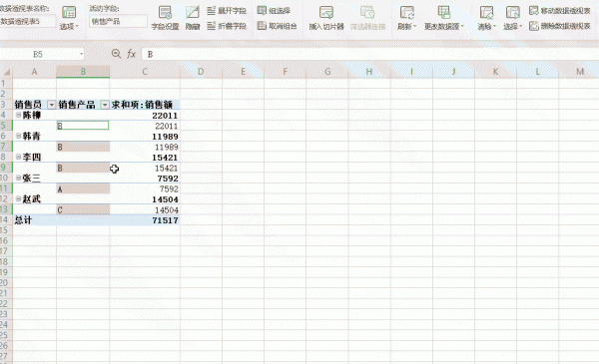Select the bold 11989 cell in row 6

[145, 137]
